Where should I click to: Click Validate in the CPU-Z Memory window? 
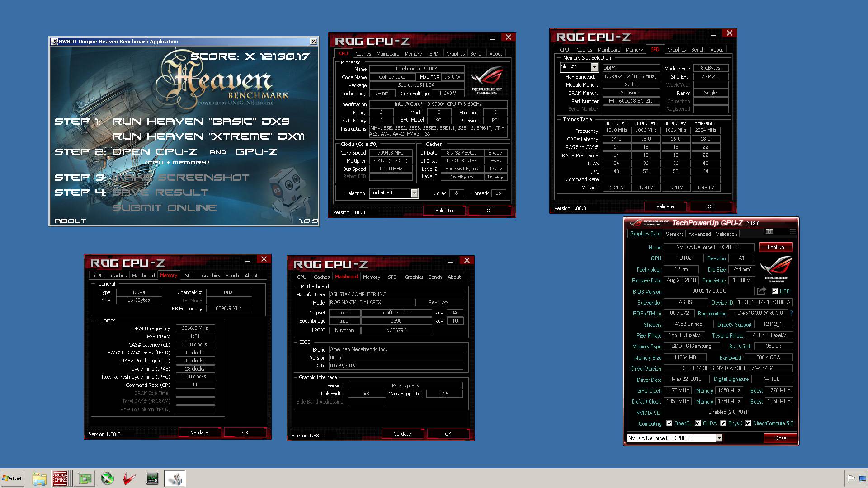click(x=199, y=432)
